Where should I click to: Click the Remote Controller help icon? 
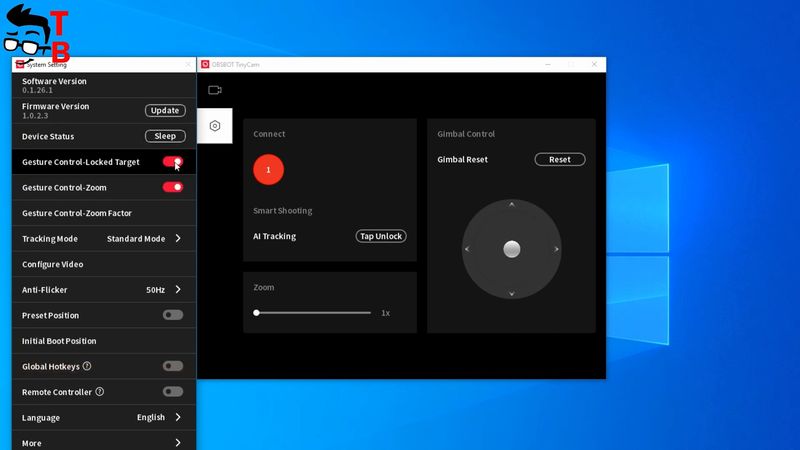click(x=100, y=391)
